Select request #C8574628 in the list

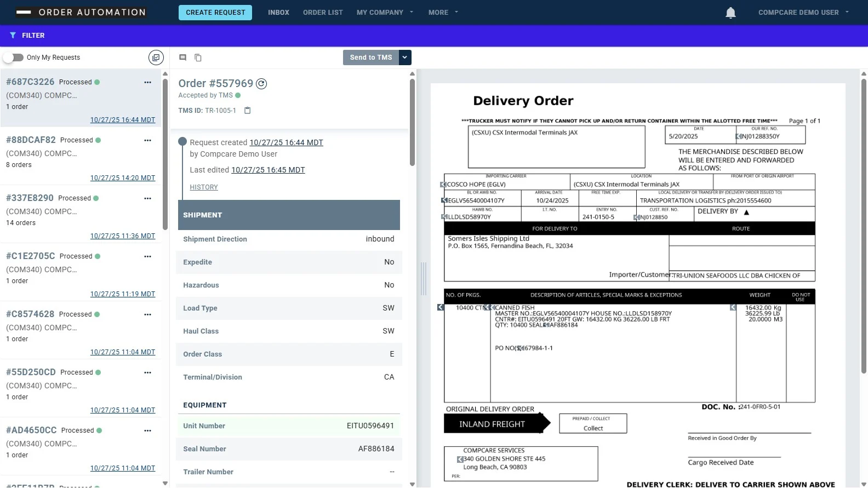click(x=81, y=330)
